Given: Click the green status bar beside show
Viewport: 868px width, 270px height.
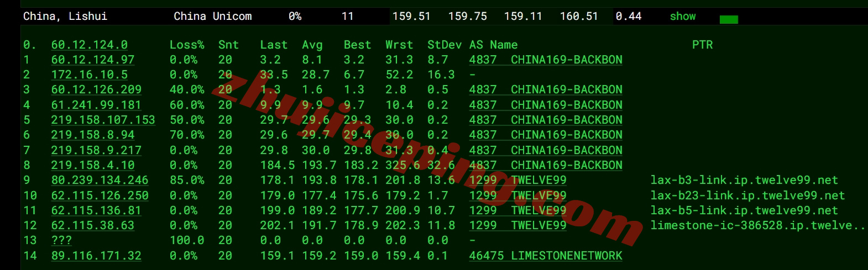Looking at the screenshot, I should (x=729, y=20).
